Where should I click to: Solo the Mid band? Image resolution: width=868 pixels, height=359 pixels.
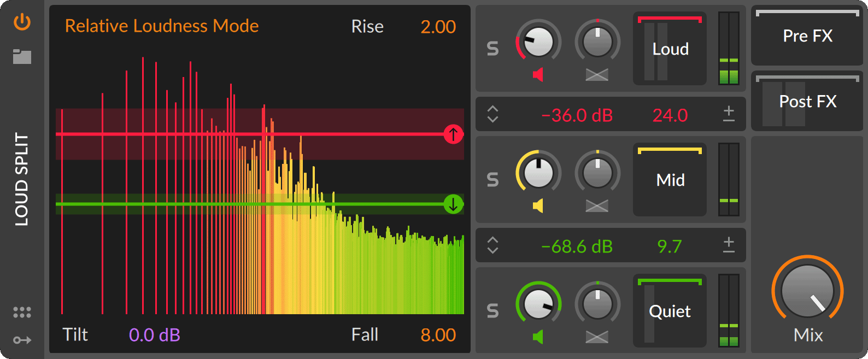[493, 180]
